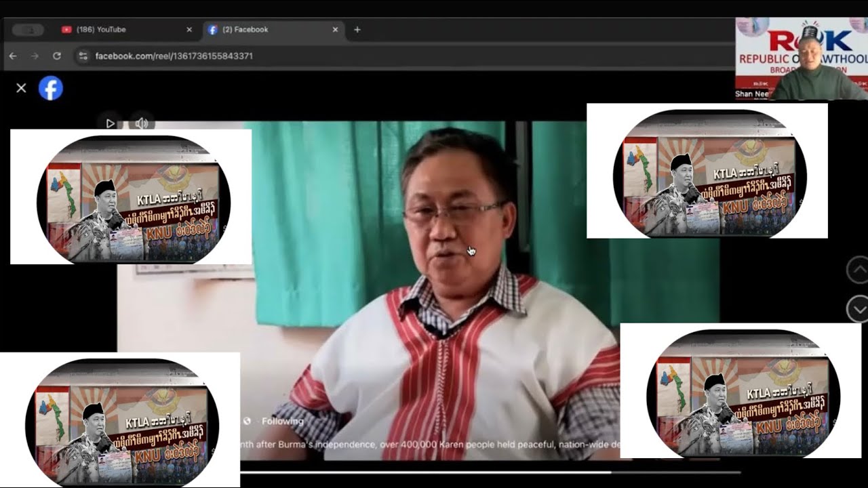Seek on the reel progress bar
Viewport: 868px width, 488px height.
tap(490, 472)
